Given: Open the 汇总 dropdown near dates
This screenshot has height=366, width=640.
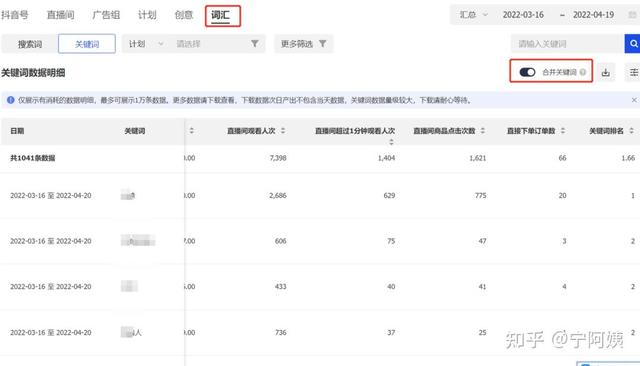Looking at the screenshot, I should 473,15.
